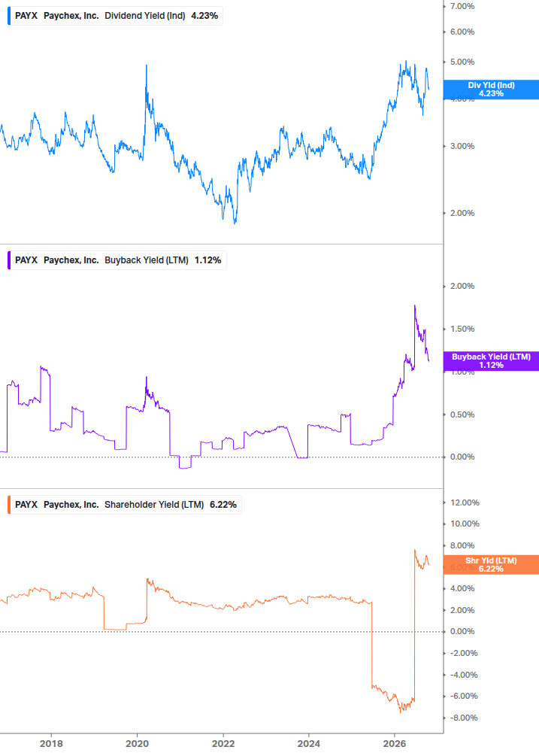Click the 2026 label on the time axis
539x756 pixels.
395,743
